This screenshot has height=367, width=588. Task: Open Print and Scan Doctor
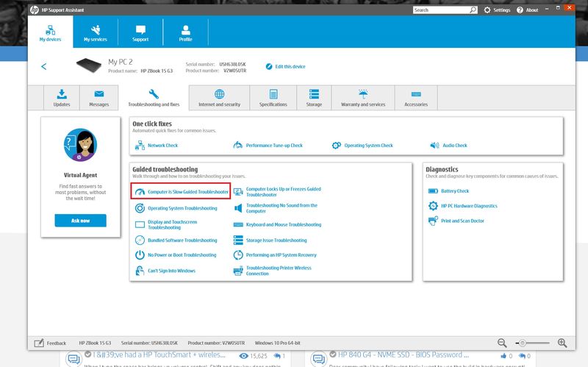[462, 221]
